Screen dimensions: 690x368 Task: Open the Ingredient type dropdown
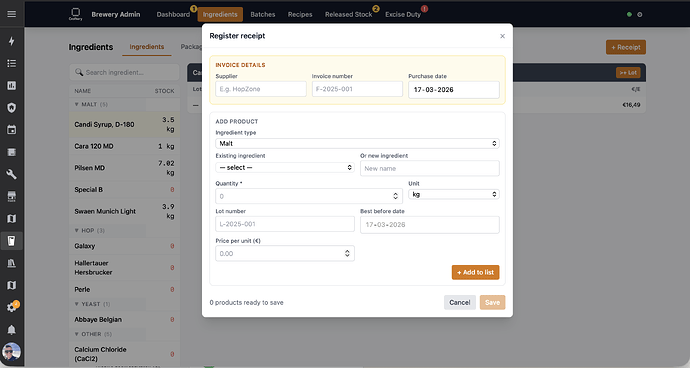pos(357,144)
